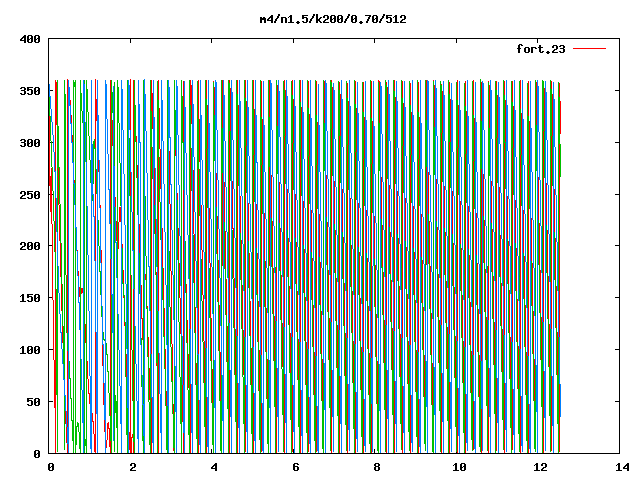The width and height of the screenshot is (640, 480).
Task: Click y-axis label 150
Action: click(30, 298)
